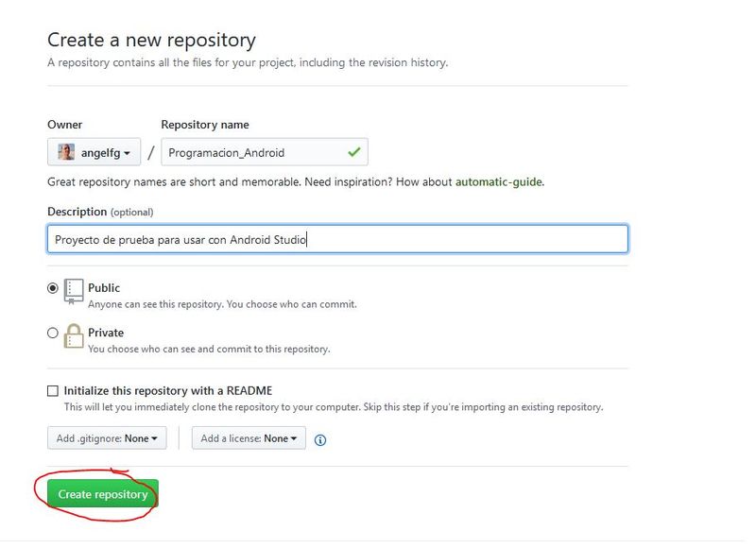Click the 'Public' label text
Screen dimensions: 756x548
(x=104, y=288)
